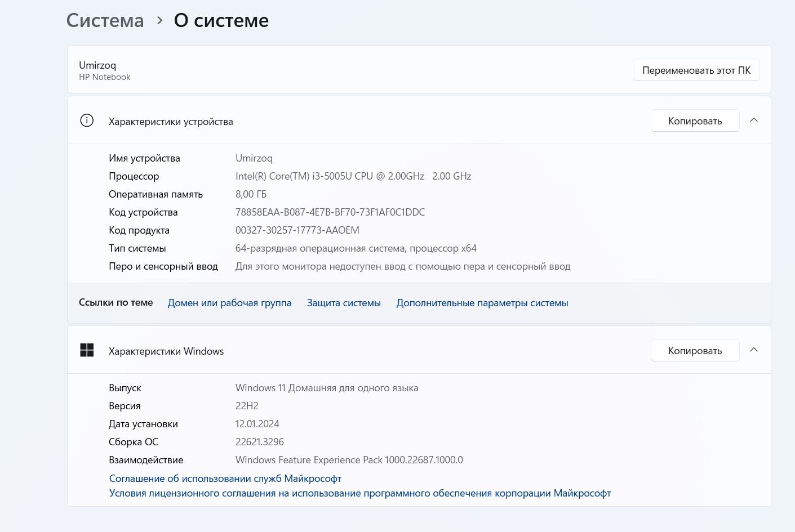Collapse the Характеристики Windows section chevron
This screenshot has height=532, width=795.
tap(754, 350)
